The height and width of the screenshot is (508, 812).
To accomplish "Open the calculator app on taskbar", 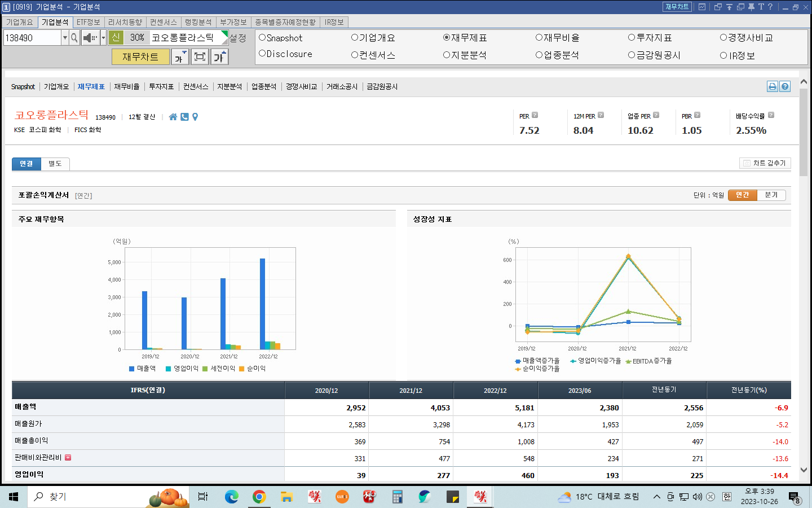I will click(x=398, y=497).
